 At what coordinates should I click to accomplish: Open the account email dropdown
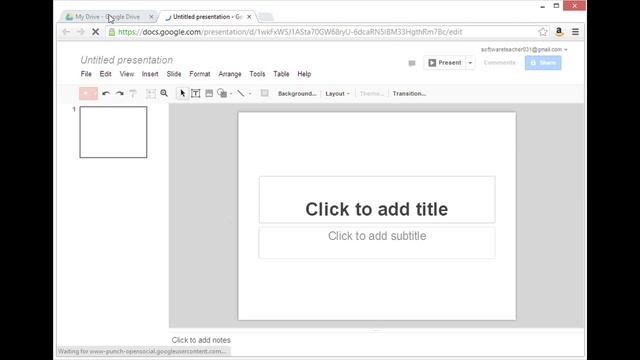coord(524,49)
